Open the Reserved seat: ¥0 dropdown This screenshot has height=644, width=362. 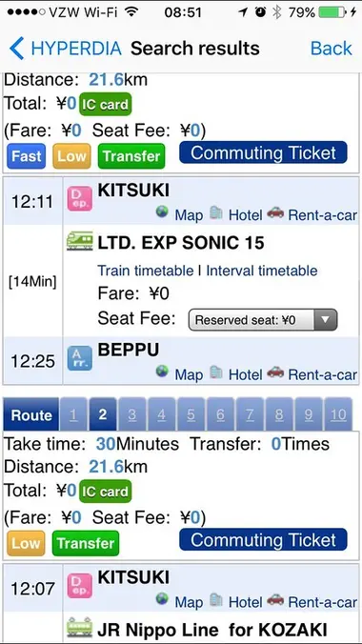[x=263, y=320]
